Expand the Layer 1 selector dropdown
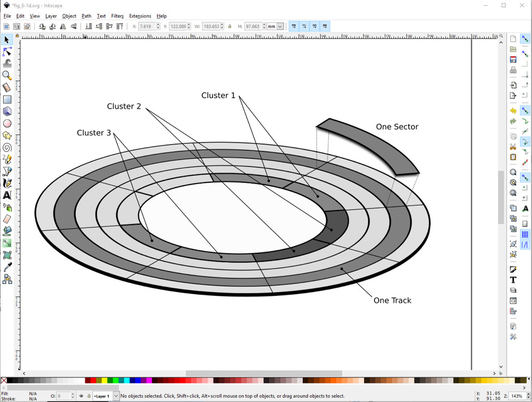This screenshot has height=402, width=532. pos(116,396)
